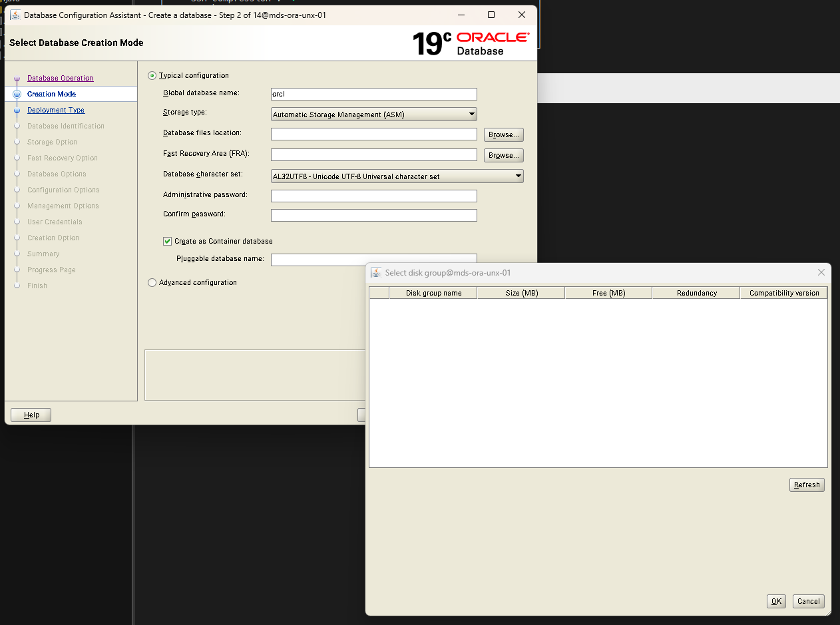This screenshot has height=625, width=840.
Task: Click the Database Options step
Action: point(57,174)
